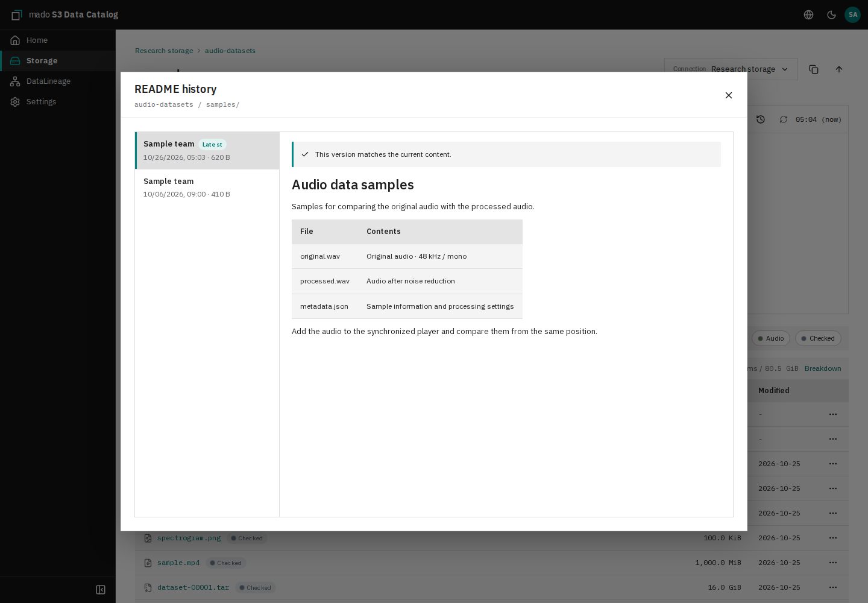Go up one folder with arrow icon
This screenshot has height=603, width=868.
pyautogui.click(x=839, y=69)
